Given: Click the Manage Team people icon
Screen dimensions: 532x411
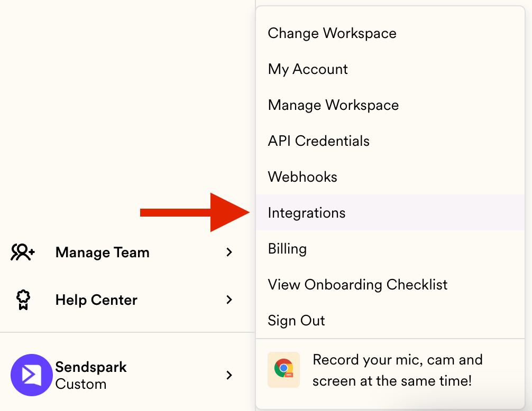Looking at the screenshot, I should [x=22, y=252].
